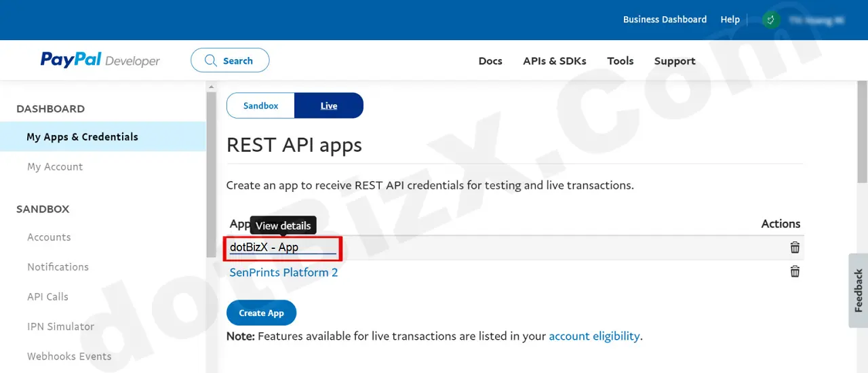This screenshot has height=373, width=868.
Task: Open the Search box
Action: (x=230, y=60)
